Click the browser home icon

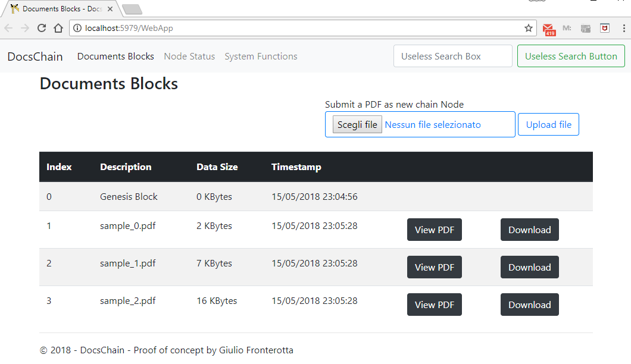point(58,28)
